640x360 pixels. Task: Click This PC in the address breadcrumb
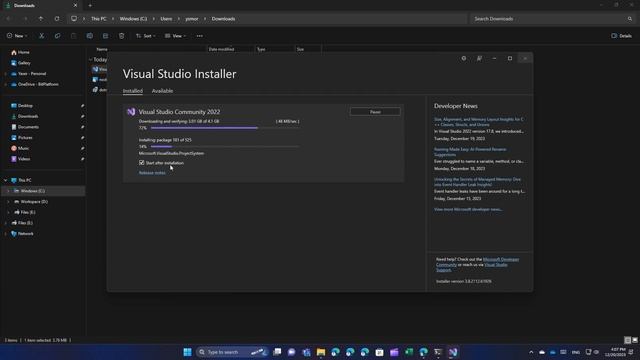pyautogui.click(x=98, y=19)
